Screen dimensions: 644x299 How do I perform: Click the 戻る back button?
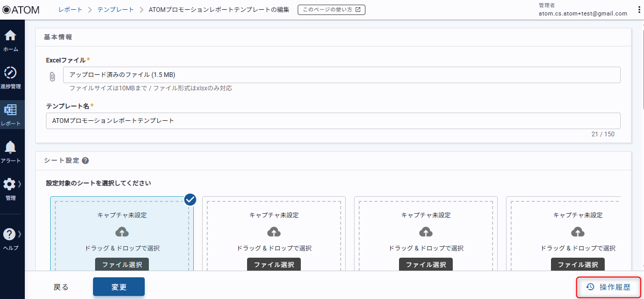pos(61,287)
